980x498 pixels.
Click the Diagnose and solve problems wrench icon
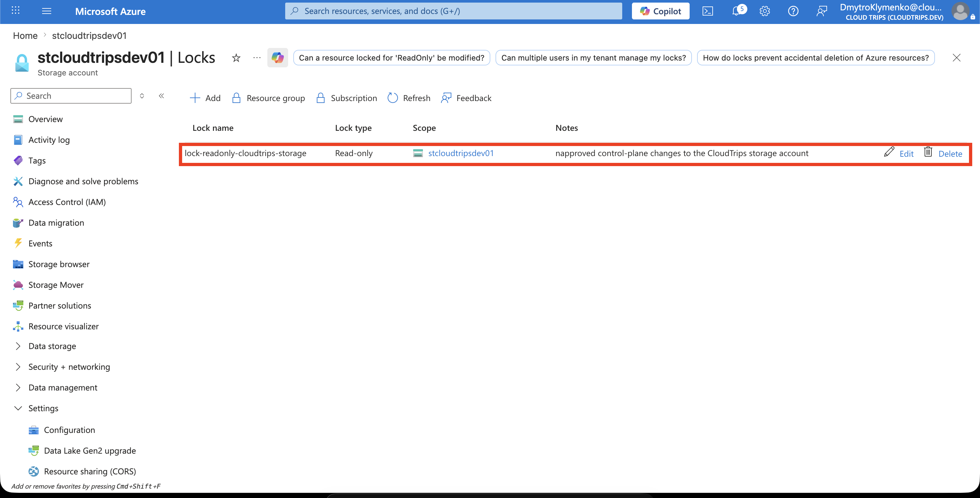(x=18, y=181)
